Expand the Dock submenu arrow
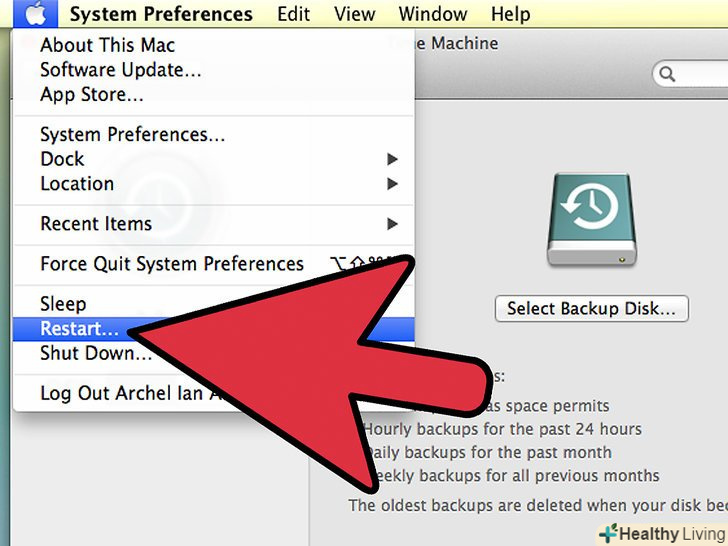The image size is (728, 546). pyautogui.click(x=392, y=159)
